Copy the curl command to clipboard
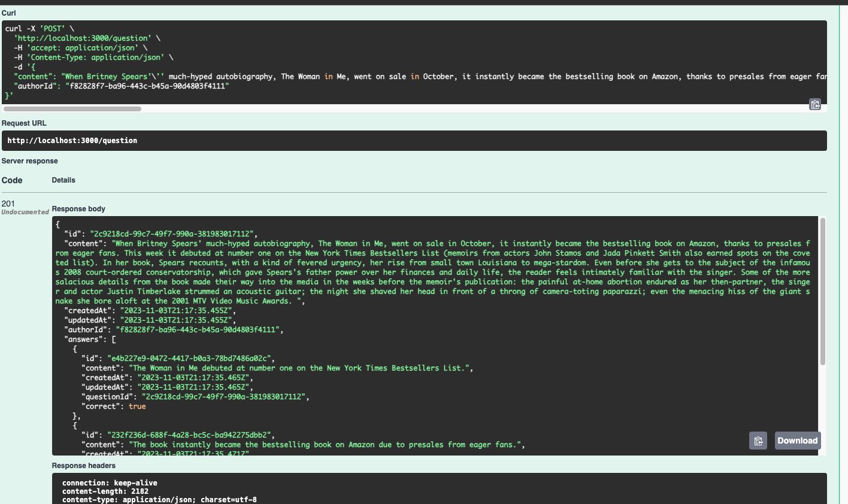848x504 pixels. pyautogui.click(x=815, y=104)
